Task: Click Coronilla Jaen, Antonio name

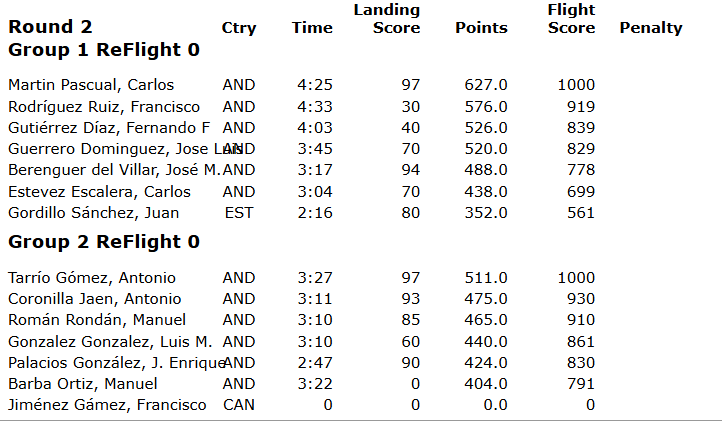Action: pos(95,299)
